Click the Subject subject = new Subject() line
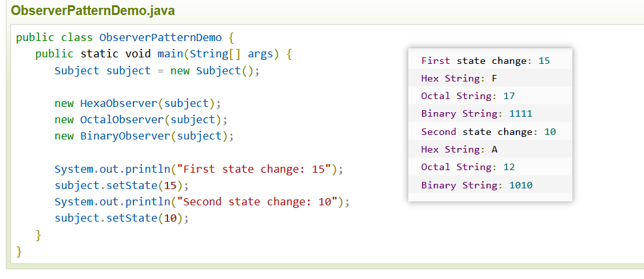The height and width of the screenshot is (279, 644). [158, 70]
